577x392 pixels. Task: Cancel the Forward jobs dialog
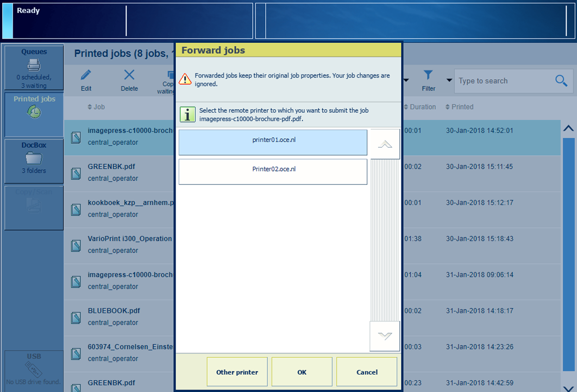tap(367, 372)
